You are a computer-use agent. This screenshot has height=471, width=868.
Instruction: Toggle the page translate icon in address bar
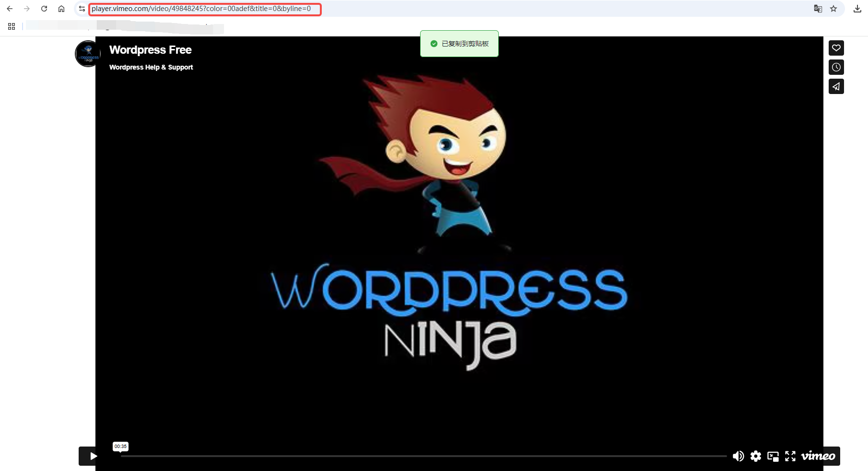point(817,9)
